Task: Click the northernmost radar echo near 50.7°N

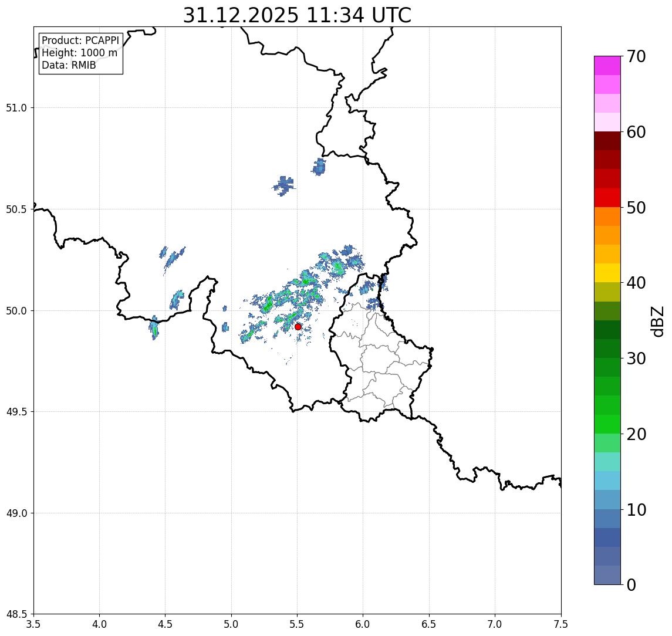Action: [319, 167]
